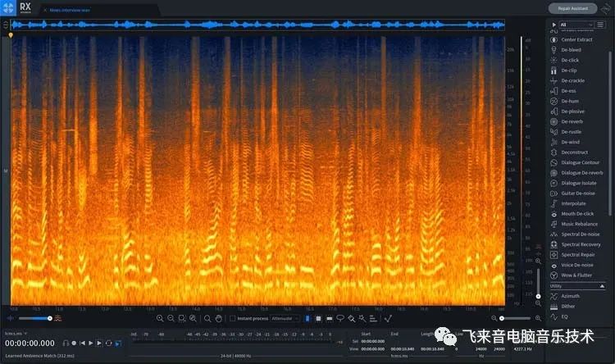
Task: Click the waveform overview strip
Action: click(x=257, y=25)
